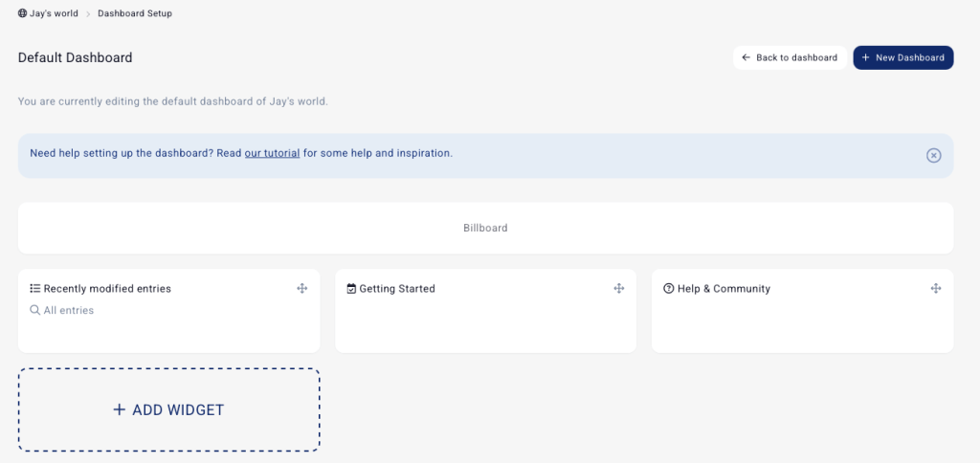
Task: Click the question mark icon for Help & Community
Action: coord(668,289)
